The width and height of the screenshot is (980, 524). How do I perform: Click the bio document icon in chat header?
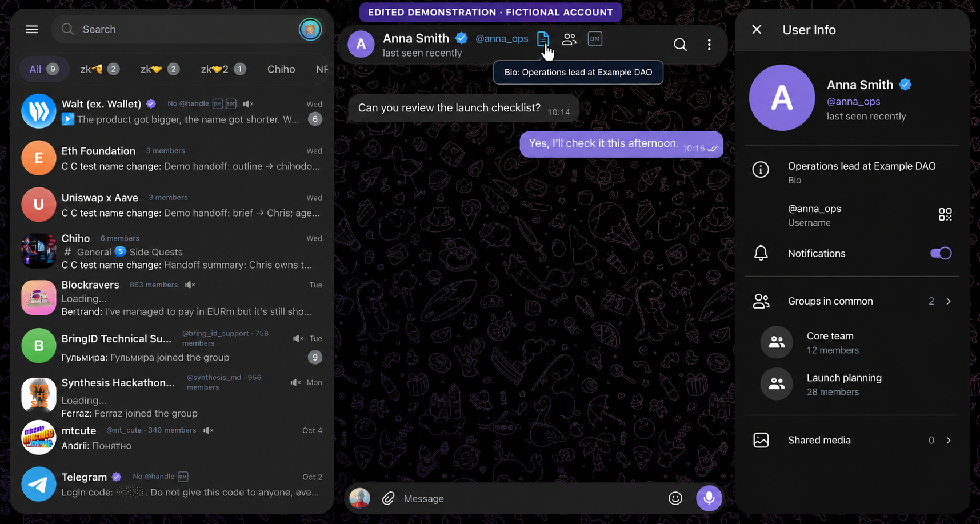(543, 39)
